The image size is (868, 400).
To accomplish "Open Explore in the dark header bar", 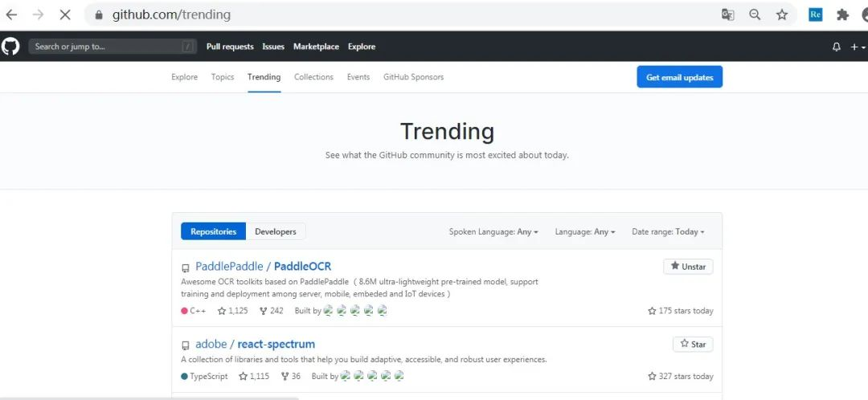I will click(x=362, y=47).
